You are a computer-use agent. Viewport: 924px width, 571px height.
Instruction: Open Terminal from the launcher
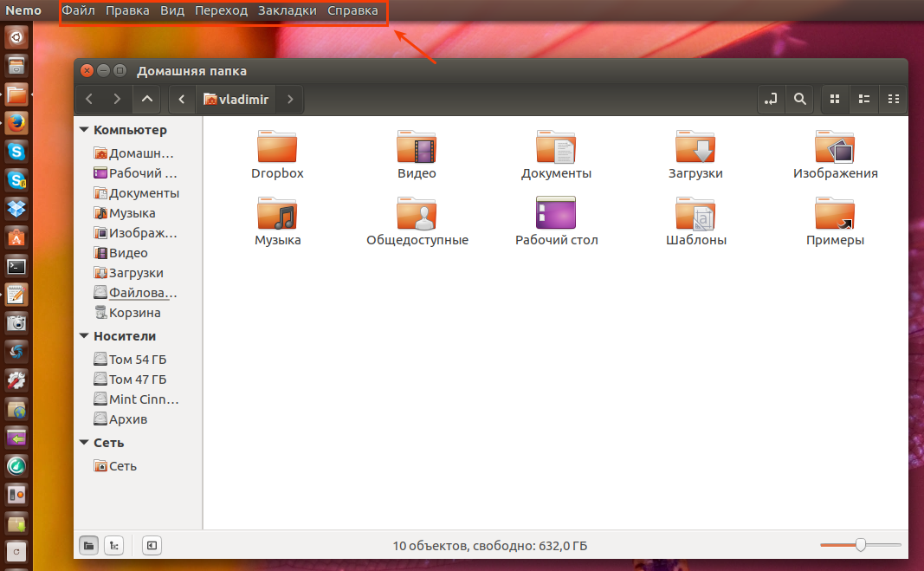click(16, 267)
